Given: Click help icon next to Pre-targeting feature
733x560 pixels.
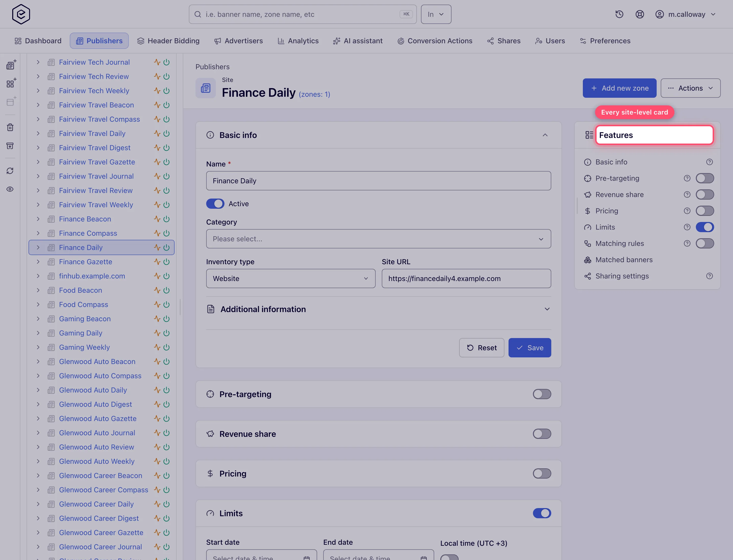Looking at the screenshot, I should click(x=687, y=178).
